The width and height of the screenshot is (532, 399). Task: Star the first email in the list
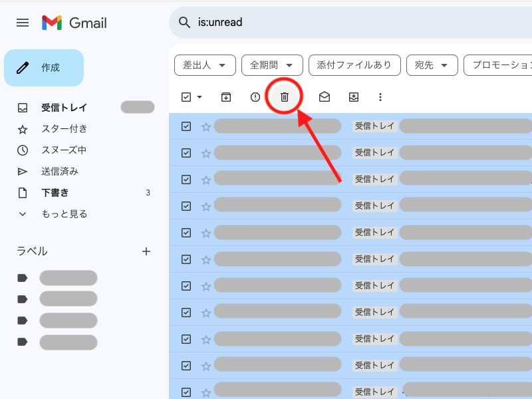(206, 126)
